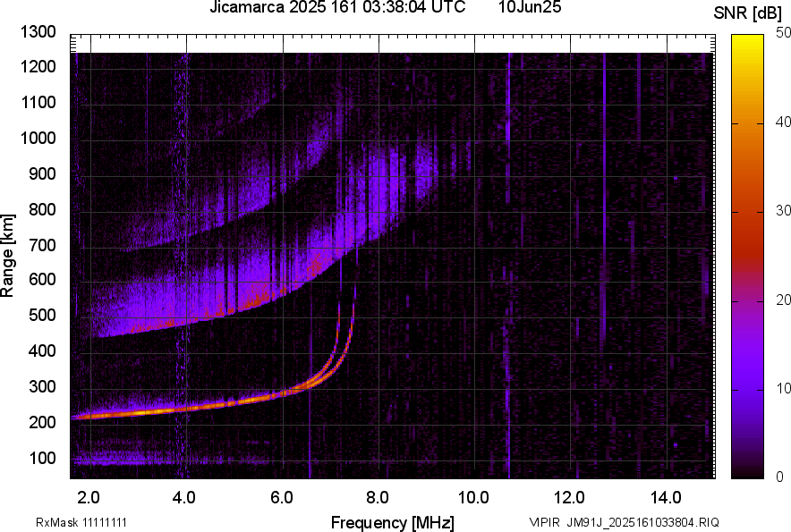Click the 'SNR [dB]' colorbar heading

747,13
